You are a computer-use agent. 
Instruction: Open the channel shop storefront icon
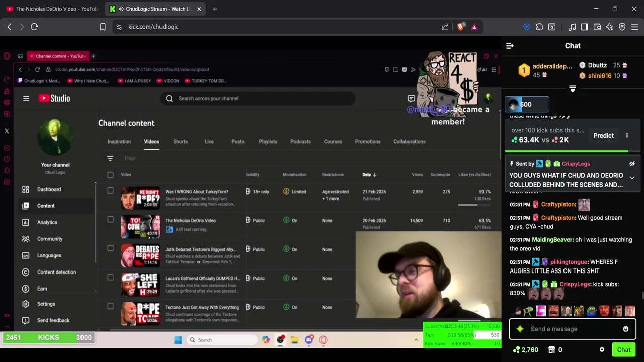551,350
